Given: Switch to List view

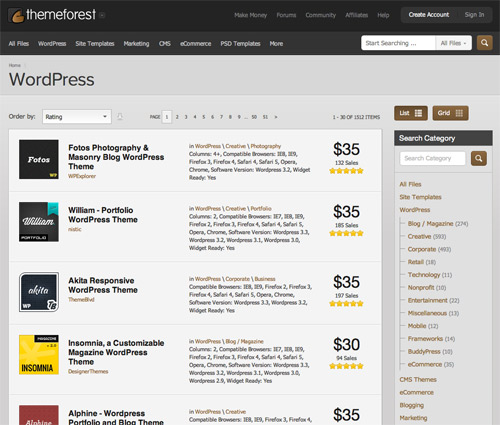Looking at the screenshot, I should 411,113.
